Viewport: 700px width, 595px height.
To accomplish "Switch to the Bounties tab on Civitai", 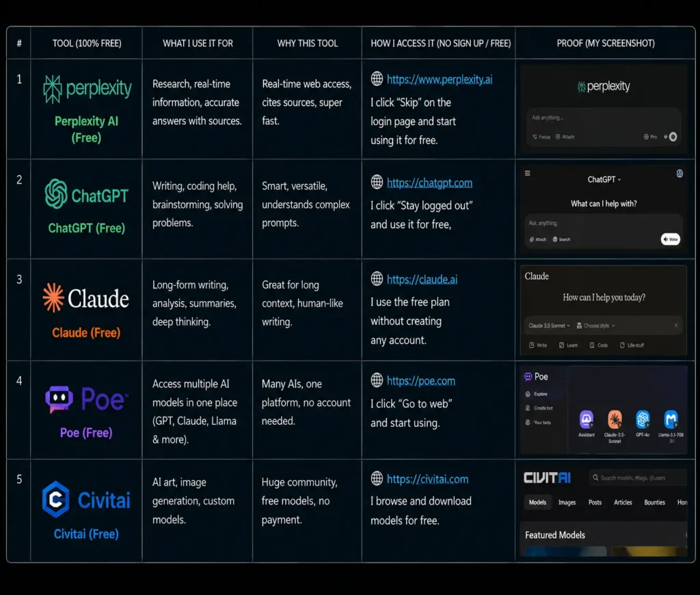I will tap(654, 502).
